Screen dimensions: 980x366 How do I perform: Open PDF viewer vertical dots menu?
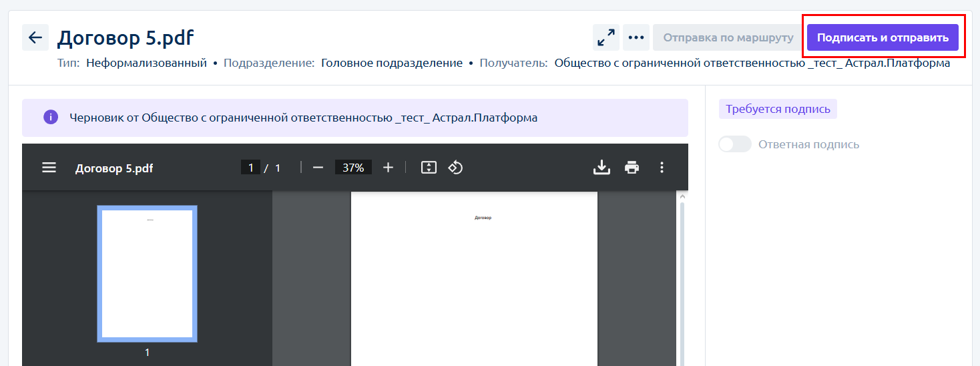coord(662,168)
